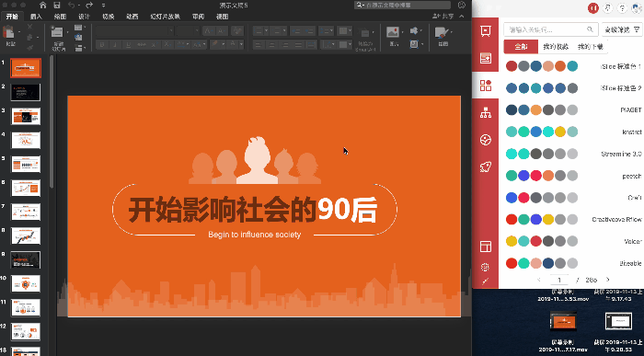Switch to the My Downloads tab in iSlide
This screenshot has width=644, height=356.
click(591, 47)
